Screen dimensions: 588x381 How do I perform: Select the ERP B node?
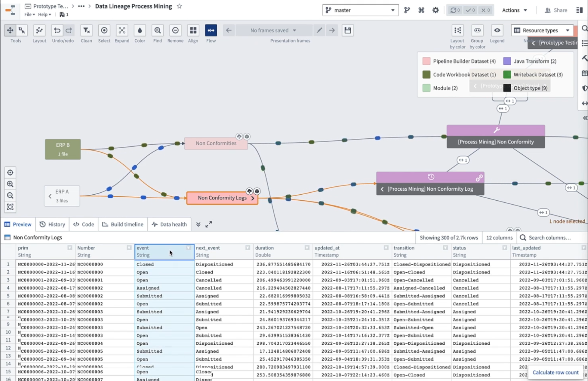coord(63,149)
